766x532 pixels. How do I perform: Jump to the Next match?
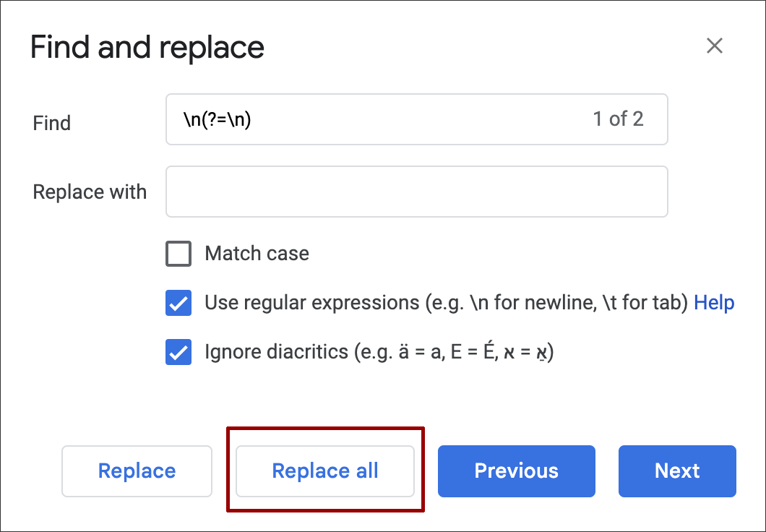tap(677, 471)
